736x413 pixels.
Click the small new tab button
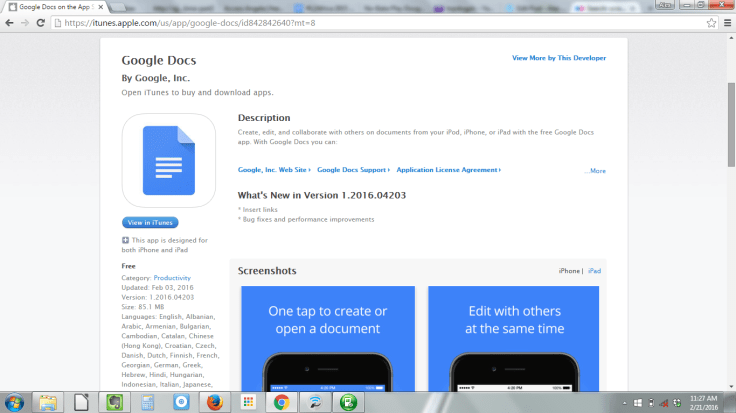[x=118, y=7]
